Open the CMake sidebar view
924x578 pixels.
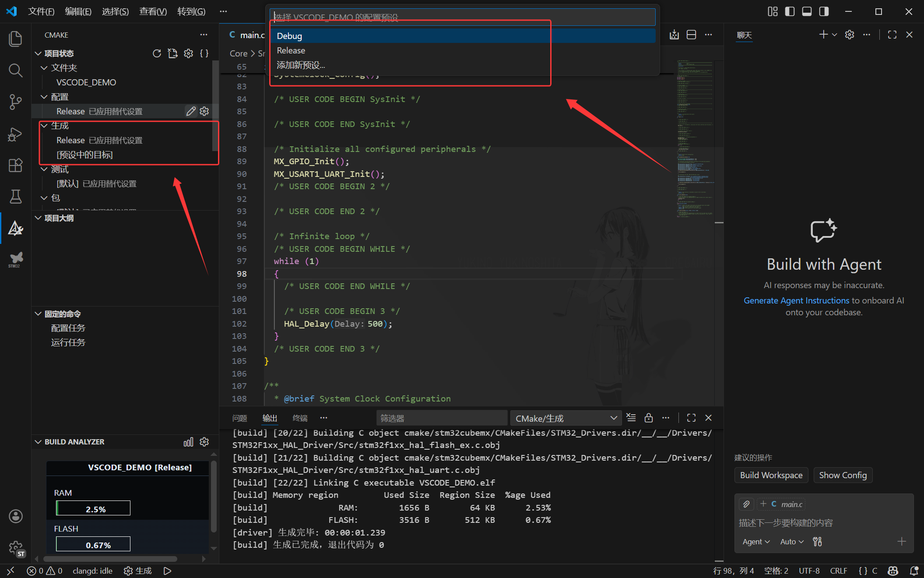click(x=16, y=228)
